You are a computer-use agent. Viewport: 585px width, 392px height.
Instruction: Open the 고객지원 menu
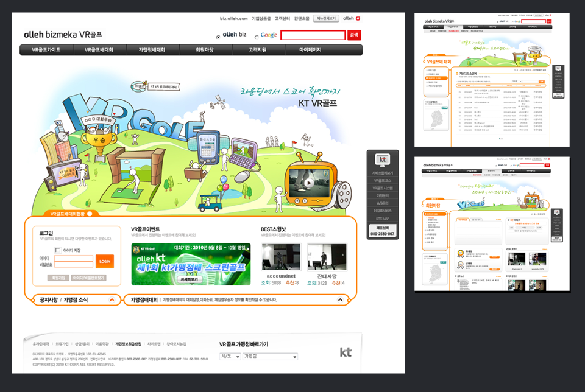pyautogui.click(x=257, y=50)
